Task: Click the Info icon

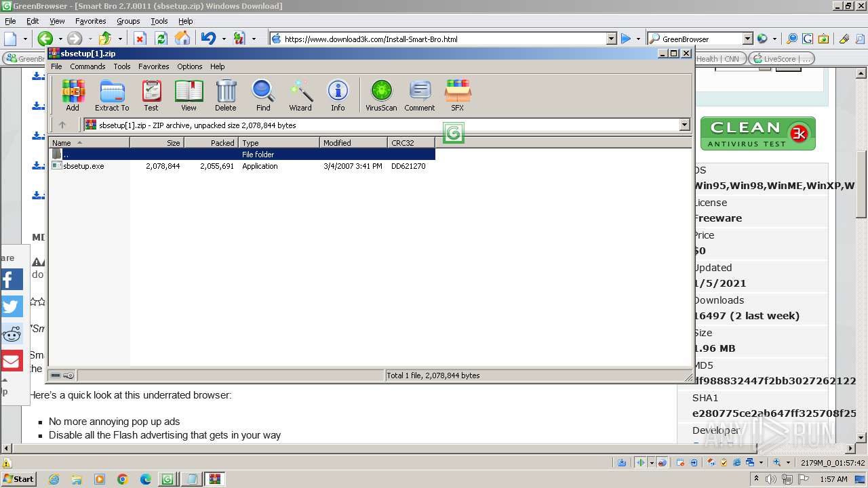Action: [x=338, y=96]
